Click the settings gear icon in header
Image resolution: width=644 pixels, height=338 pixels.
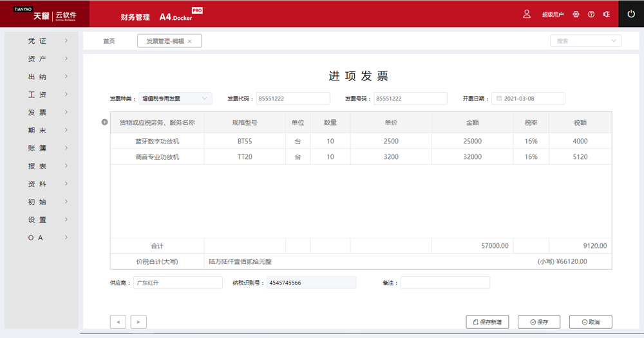[x=576, y=14]
